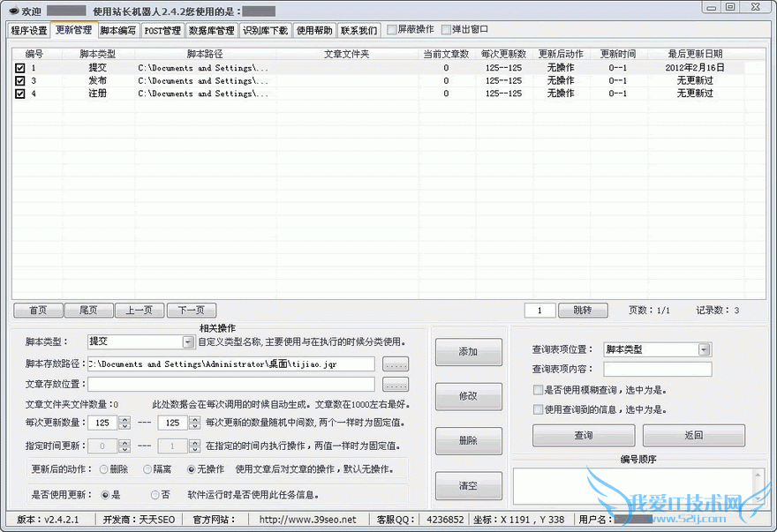Open the POST管理 tab
This screenshot has width=777, height=532.
(x=162, y=29)
